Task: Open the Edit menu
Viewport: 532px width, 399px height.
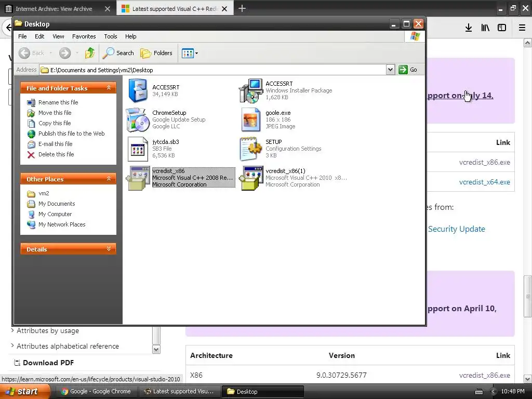Action: (x=39, y=36)
